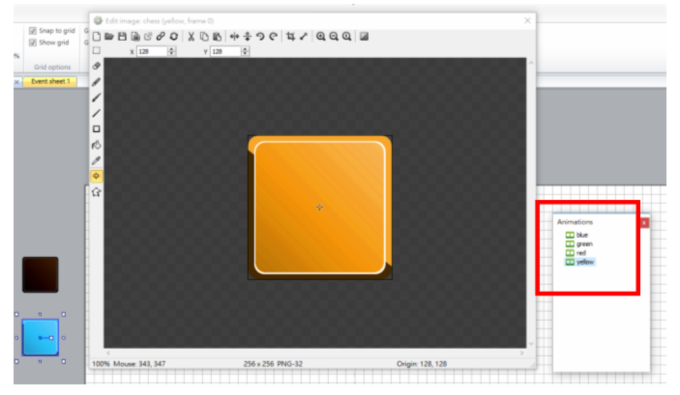The height and width of the screenshot is (395, 680).
Task: Select the rectangle selection tool
Action: (96, 51)
